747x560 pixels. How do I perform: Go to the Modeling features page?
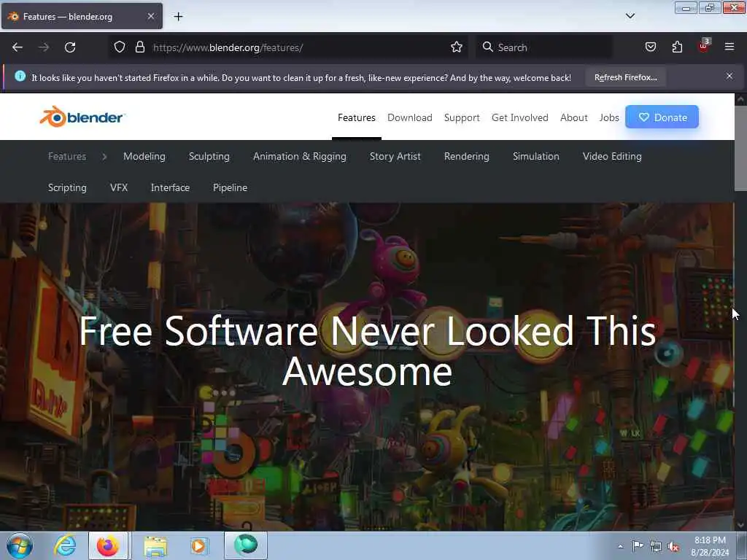(x=144, y=156)
